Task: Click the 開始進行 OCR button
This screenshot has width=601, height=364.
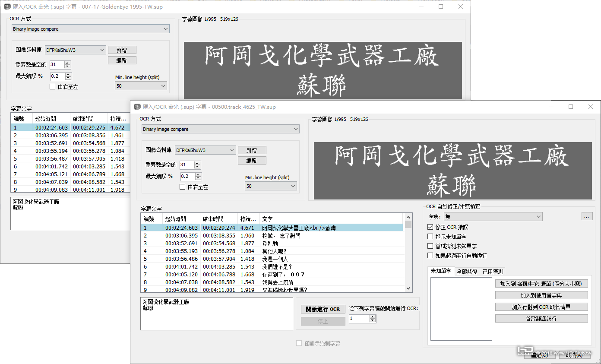Action: coord(323,309)
